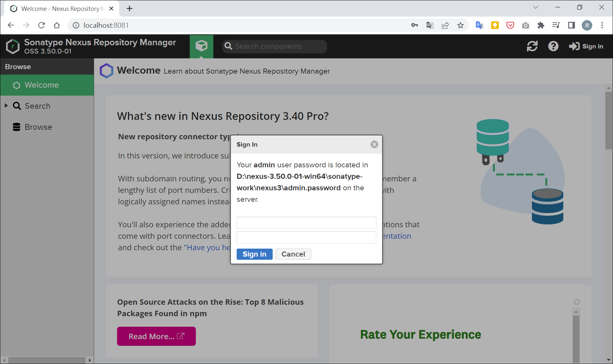Switch to the Welcome sidebar item
Screen dimensions: 613x364
pyautogui.click(x=41, y=85)
